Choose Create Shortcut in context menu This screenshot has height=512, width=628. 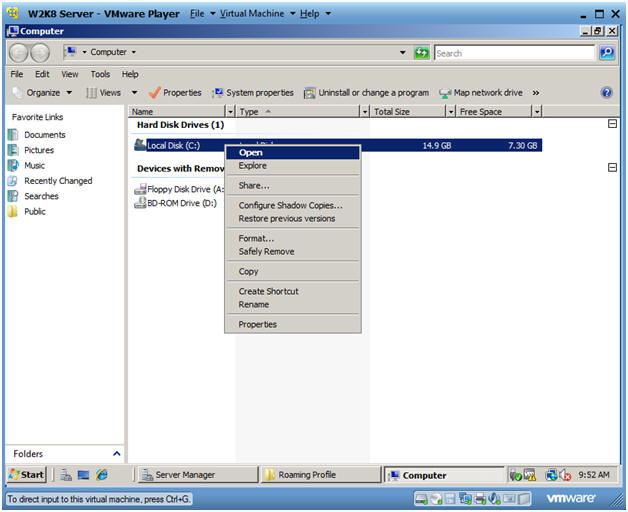tap(293, 291)
